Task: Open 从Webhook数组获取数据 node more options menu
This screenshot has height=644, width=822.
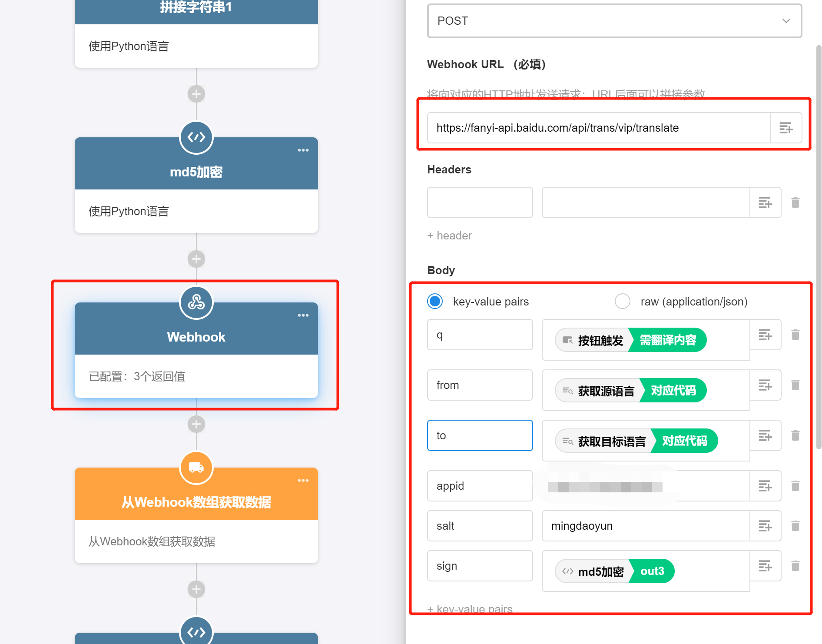Action: 303,481
